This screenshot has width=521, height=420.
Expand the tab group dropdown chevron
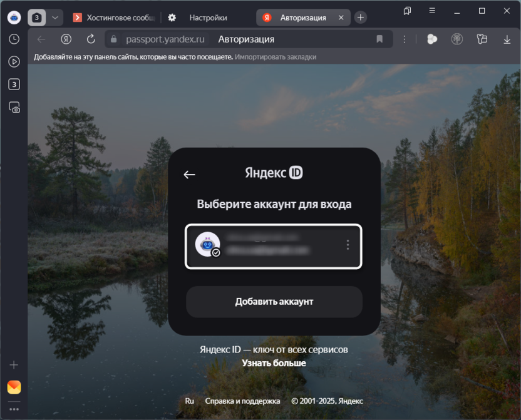[55, 18]
